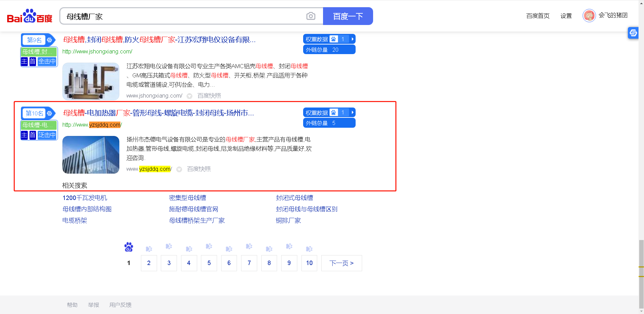The height and width of the screenshot is (314, 644).
Task: Open 百度快照 for yzsjddq result
Action: click(x=199, y=169)
